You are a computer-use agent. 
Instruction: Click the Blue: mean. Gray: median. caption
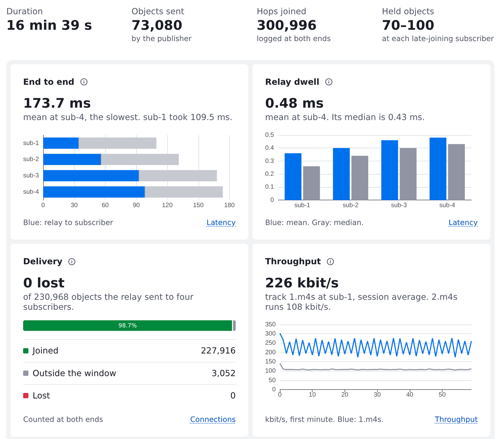[314, 223]
